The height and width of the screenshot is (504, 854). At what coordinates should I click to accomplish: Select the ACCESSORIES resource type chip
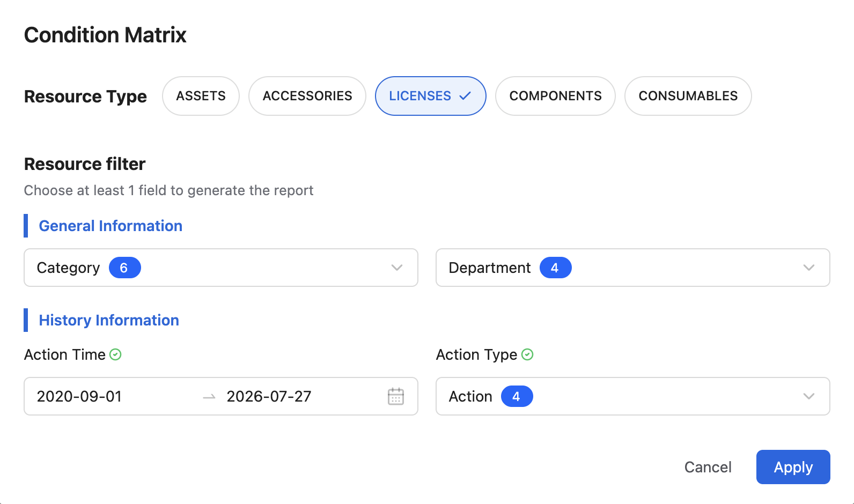pyautogui.click(x=307, y=96)
